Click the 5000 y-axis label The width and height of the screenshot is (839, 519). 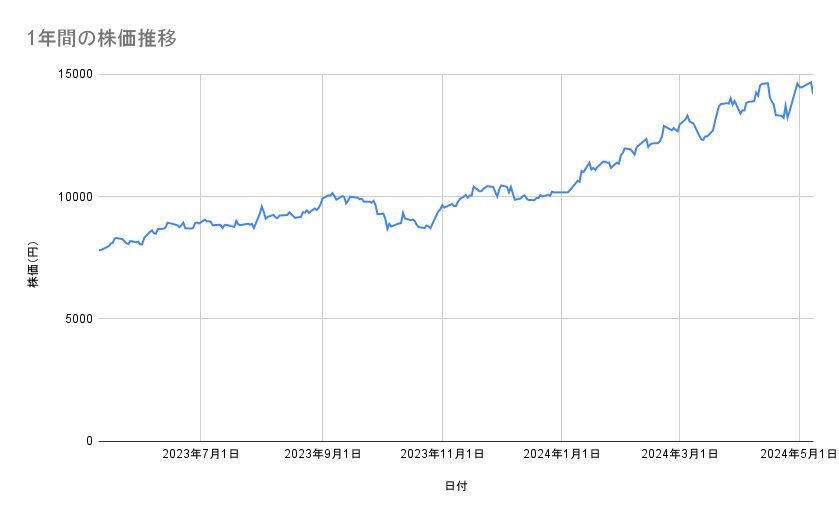[76, 319]
